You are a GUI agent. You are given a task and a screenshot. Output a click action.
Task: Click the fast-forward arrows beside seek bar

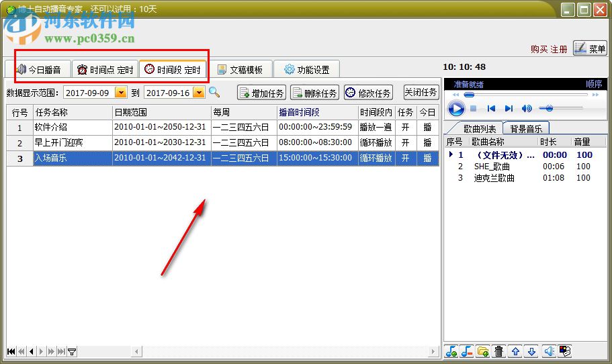tap(595, 95)
